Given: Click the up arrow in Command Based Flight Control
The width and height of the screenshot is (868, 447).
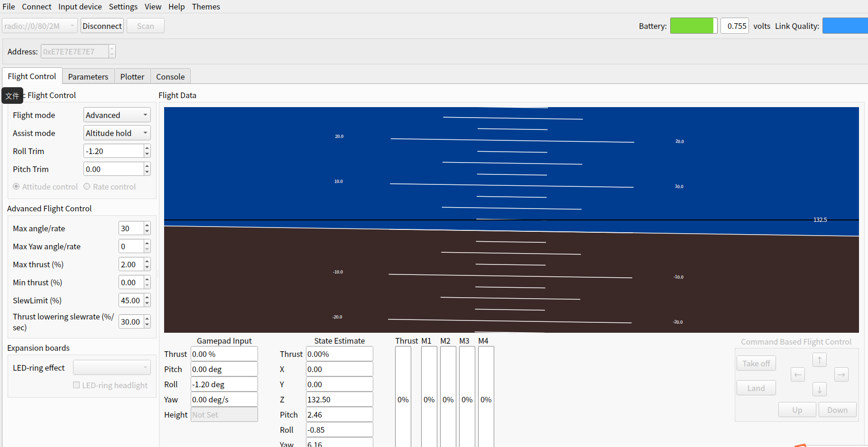Looking at the screenshot, I should pyautogui.click(x=819, y=360).
